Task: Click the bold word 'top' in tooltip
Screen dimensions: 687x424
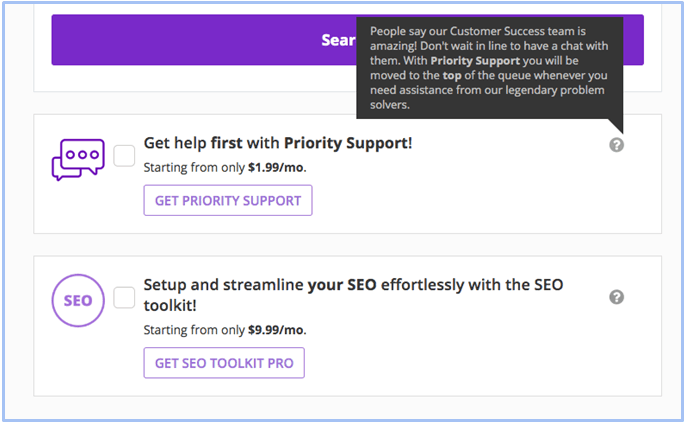Action: [x=452, y=75]
